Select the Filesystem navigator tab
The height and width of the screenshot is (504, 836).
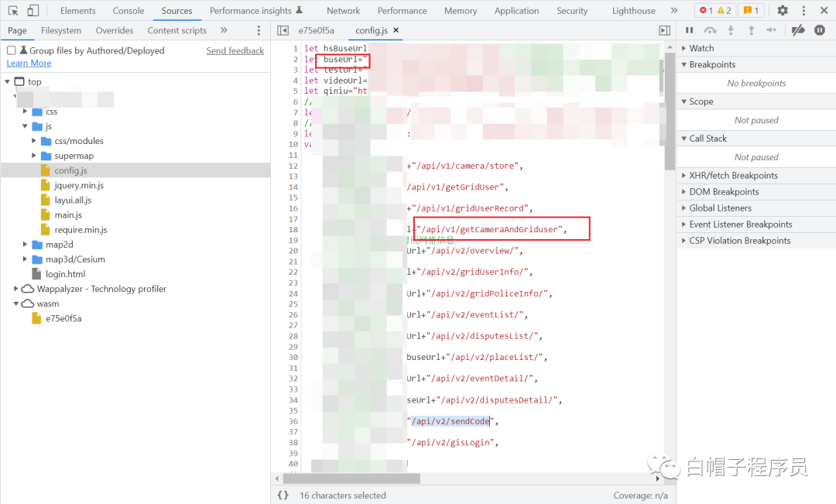61,30
